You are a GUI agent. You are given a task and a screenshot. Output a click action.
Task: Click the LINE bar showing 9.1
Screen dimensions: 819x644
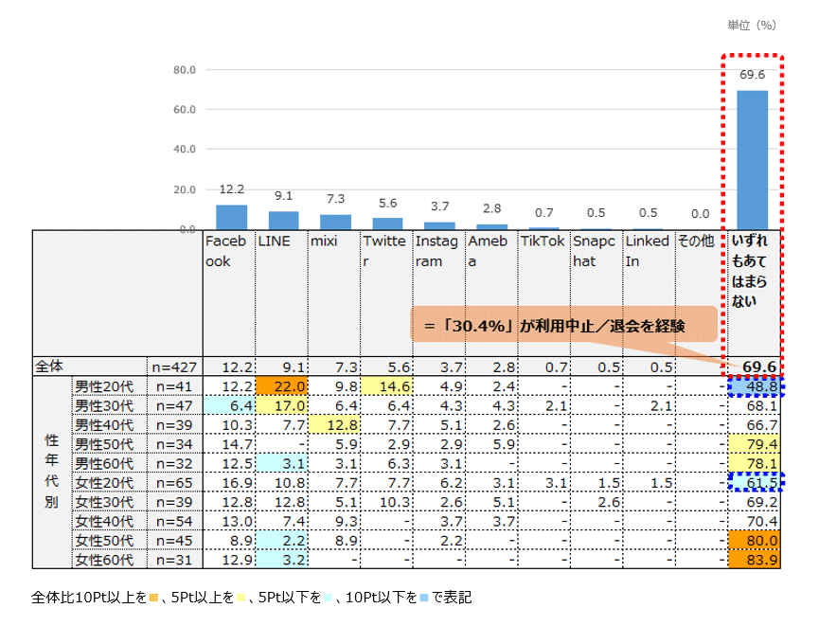[283, 220]
